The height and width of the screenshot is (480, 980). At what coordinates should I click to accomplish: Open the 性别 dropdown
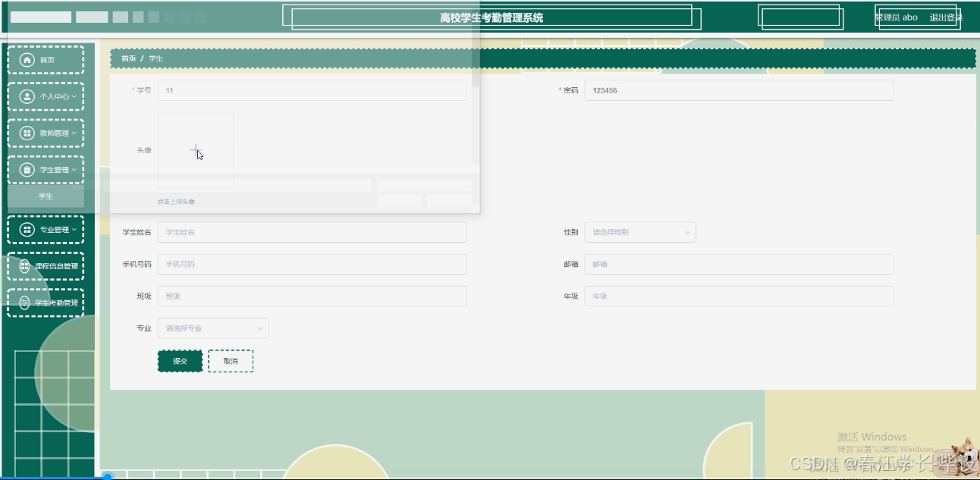tap(639, 232)
